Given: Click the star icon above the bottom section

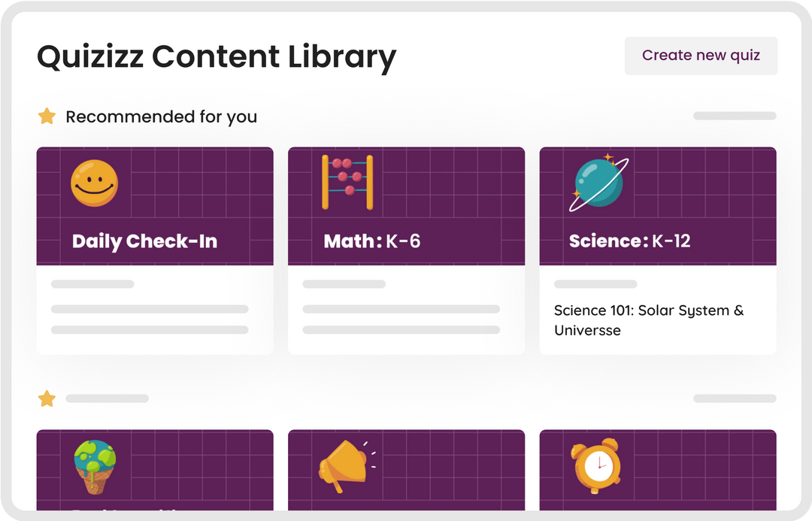Looking at the screenshot, I should pos(47,398).
